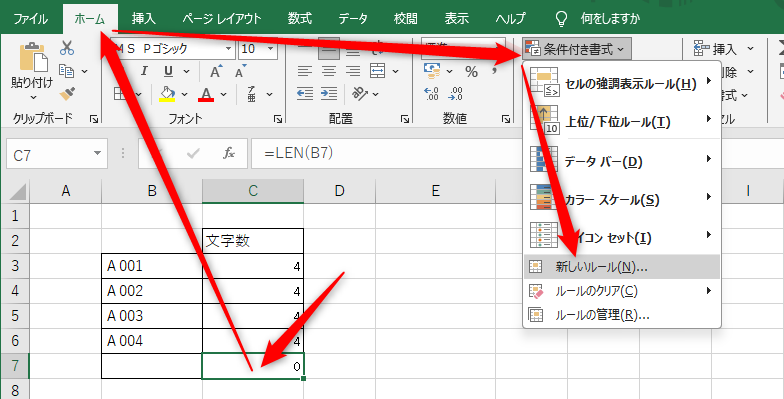This screenshot has width=784, height=399.
Task: Click the Cut scissors icon
Action: tap(66, 48)
